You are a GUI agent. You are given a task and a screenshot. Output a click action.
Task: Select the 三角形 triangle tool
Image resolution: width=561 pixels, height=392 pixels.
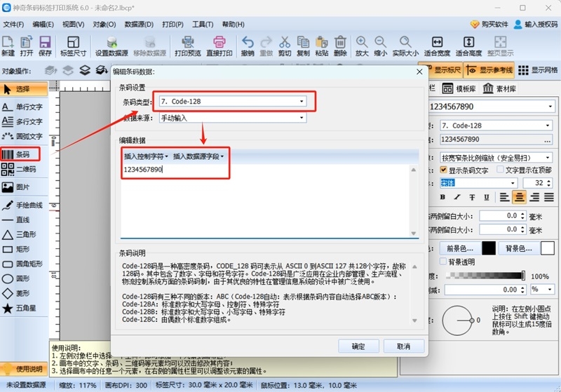click(20, 234)
